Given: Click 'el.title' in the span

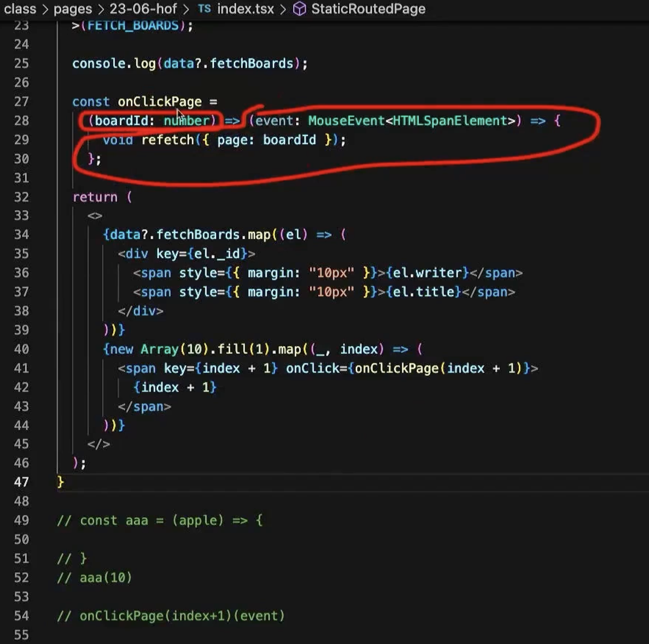Looking at the screenshot, I should click(x=423, y=292).
